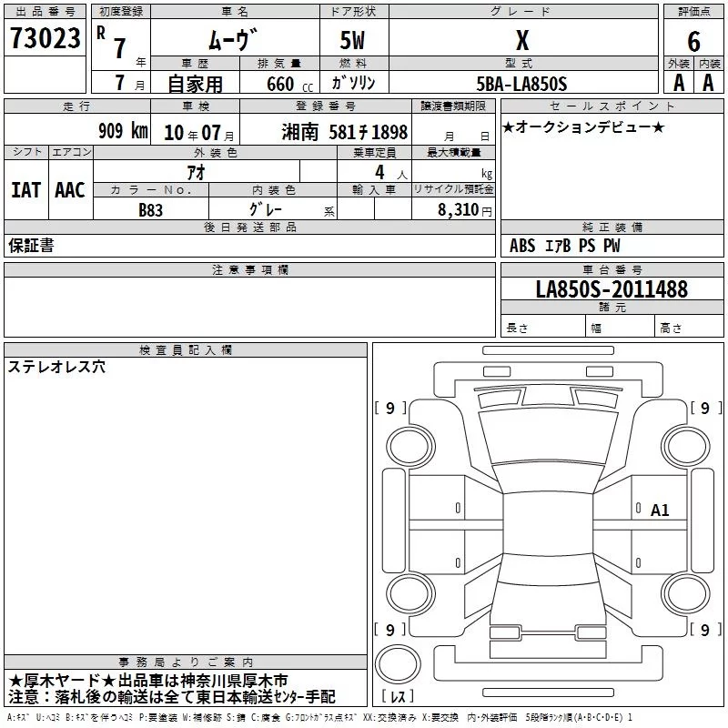Image resolution: width=728 pixels, height=728 pixels.
Task: Click the door shape value 5W
Action: (x=352, y=40)
